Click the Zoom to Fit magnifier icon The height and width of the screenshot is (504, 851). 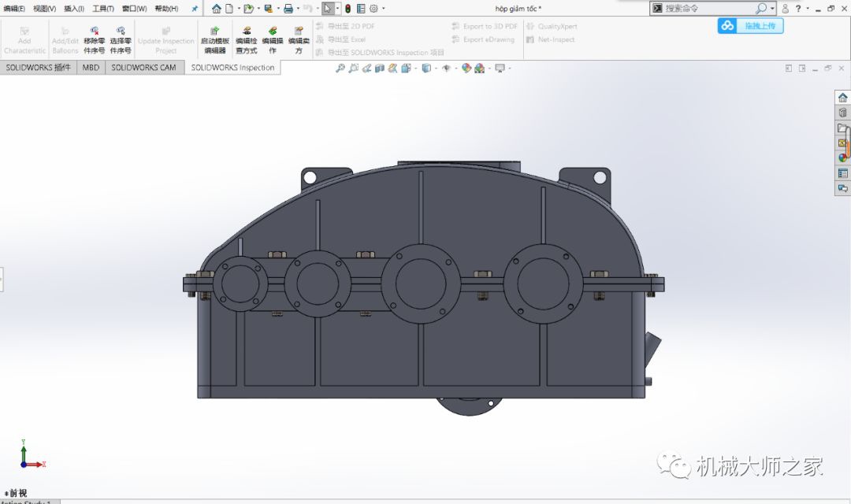click(x=340, y=69)
